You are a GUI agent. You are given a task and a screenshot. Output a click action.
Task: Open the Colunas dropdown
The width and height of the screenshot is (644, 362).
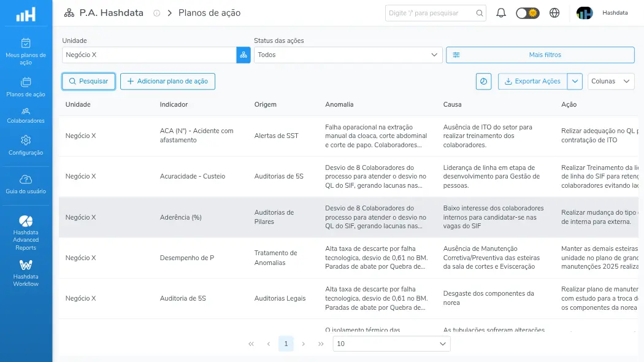(611, 82)
